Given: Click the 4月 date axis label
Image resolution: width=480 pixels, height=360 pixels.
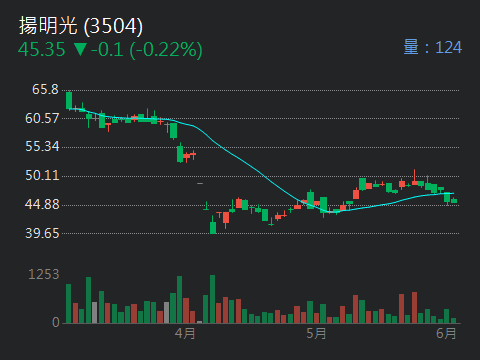Looking at the screenshot, I should (x=185, y=333).
